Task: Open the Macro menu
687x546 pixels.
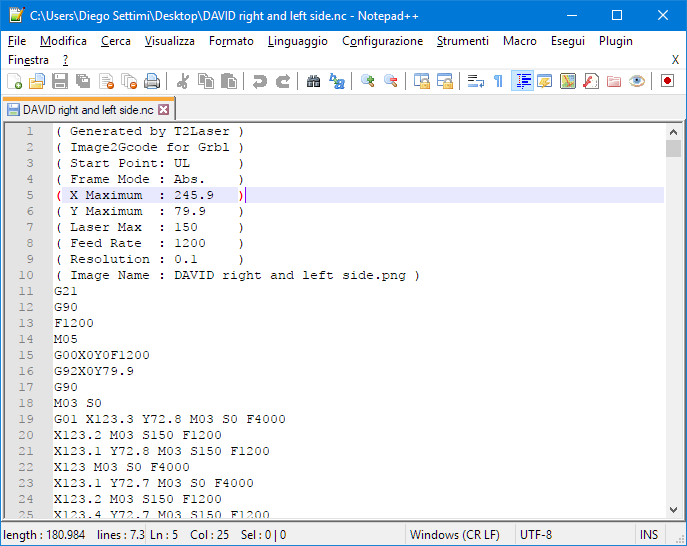Action: point(519,41)
